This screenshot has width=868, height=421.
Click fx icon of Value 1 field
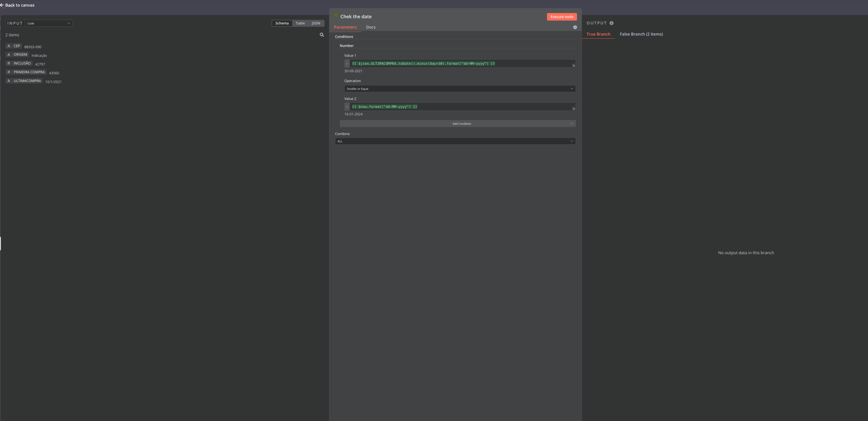coord(347,64)
